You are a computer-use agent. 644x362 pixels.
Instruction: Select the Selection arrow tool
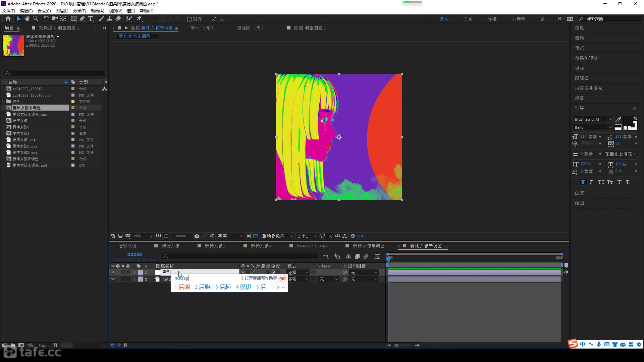click(x=19, y=19)
